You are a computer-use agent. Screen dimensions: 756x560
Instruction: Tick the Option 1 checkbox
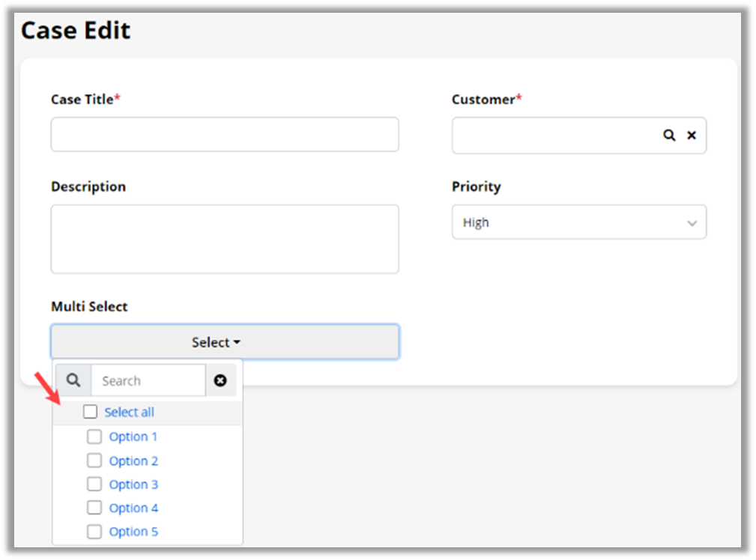94,436
